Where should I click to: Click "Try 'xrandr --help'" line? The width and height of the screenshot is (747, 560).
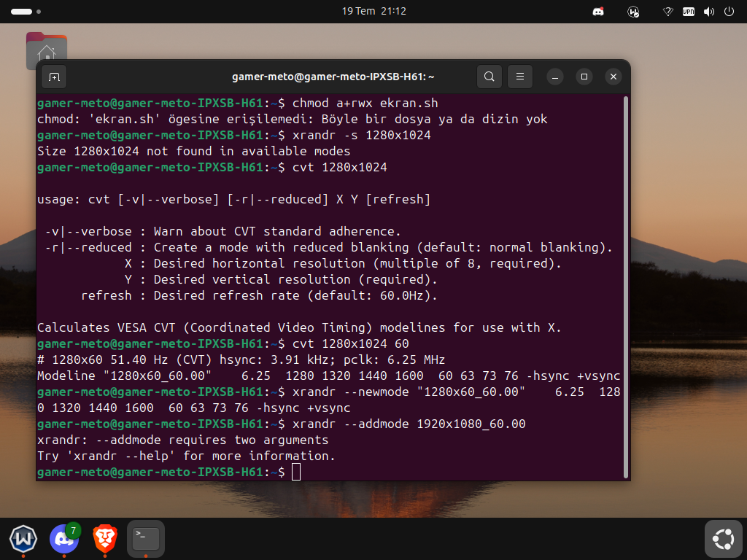pyautogui.click(x=186, y=456)
